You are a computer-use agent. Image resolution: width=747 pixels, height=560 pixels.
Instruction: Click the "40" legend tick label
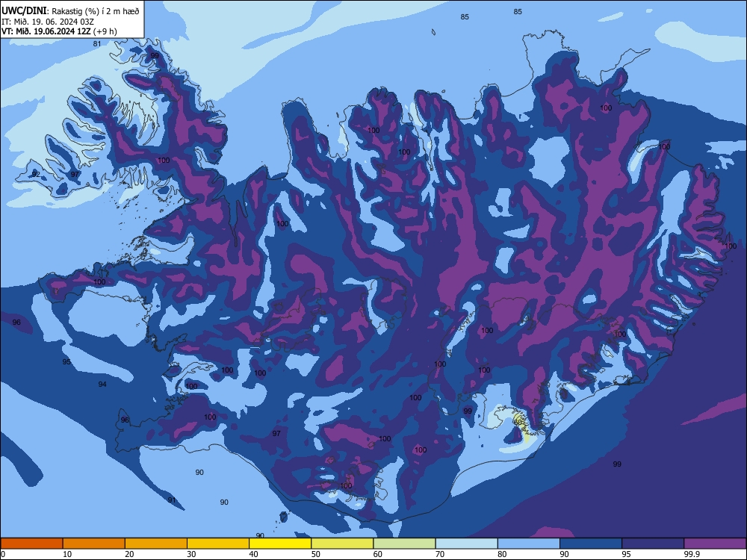coord(253,554)
